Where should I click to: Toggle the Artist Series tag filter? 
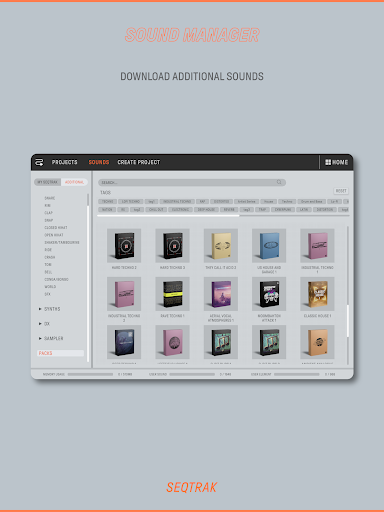click(247, 201)
